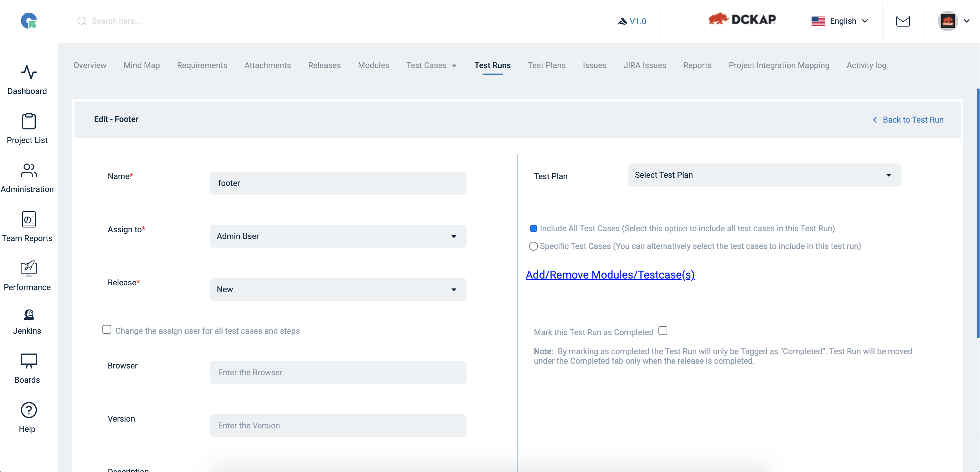Click the Dashboard sidebar label
The width and height of the screenshot is (980, 472).
pyautogui.click(x=27, y=91)
